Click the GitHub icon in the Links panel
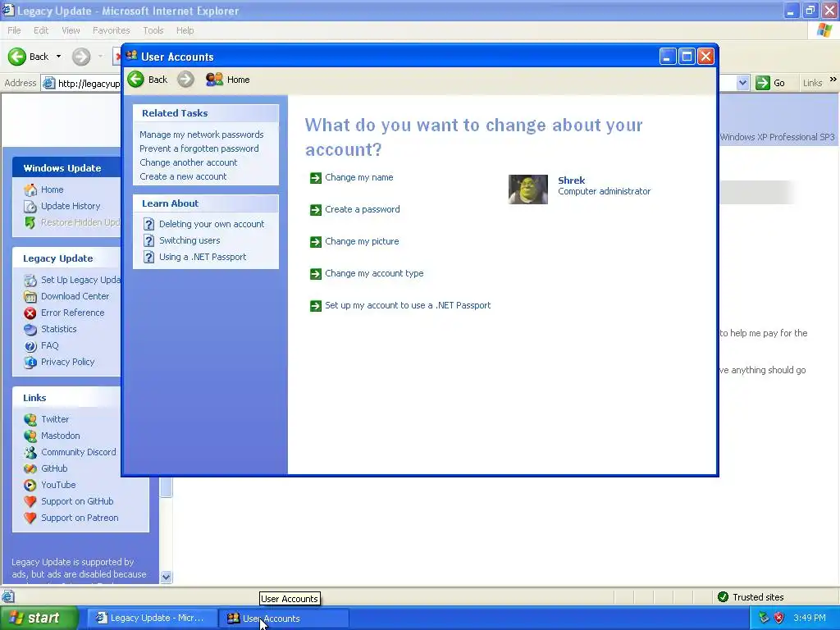 coord(30,468)
